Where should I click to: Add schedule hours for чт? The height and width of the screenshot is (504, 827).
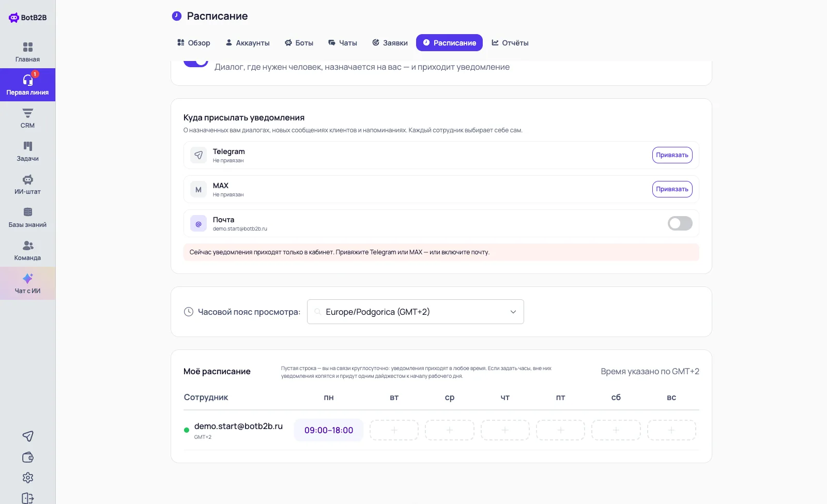505,430
